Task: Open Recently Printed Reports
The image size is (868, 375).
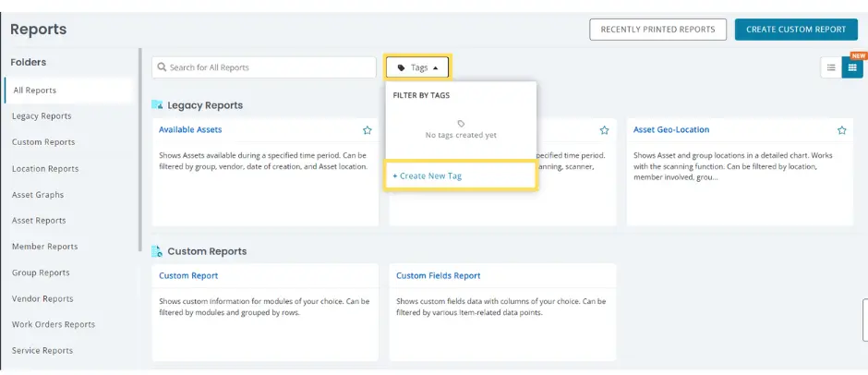Action: pyautogui.click(x=657, y=30)
